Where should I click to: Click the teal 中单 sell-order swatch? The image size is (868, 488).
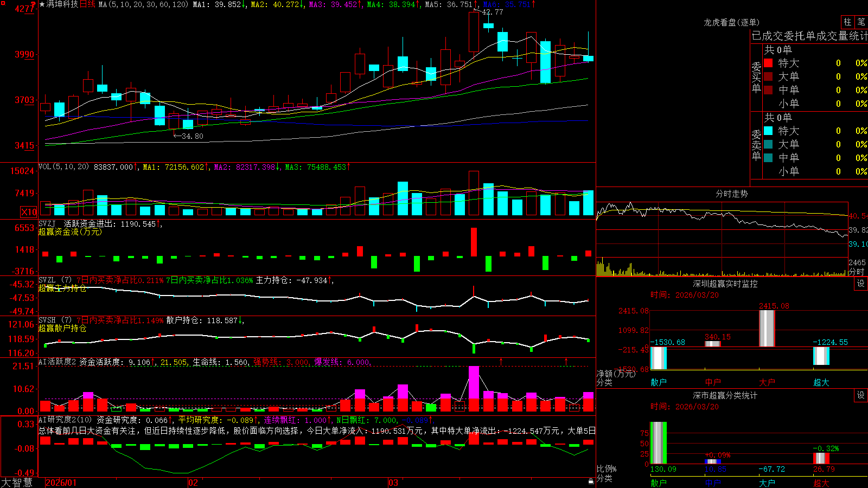click(x=768, y=158)
